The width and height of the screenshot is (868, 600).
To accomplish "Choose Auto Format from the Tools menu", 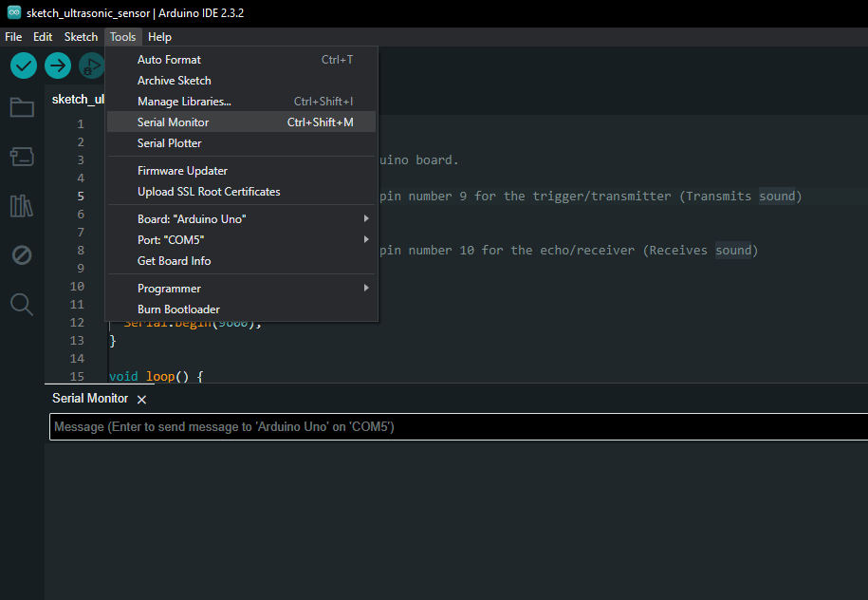I will point(241,60).
